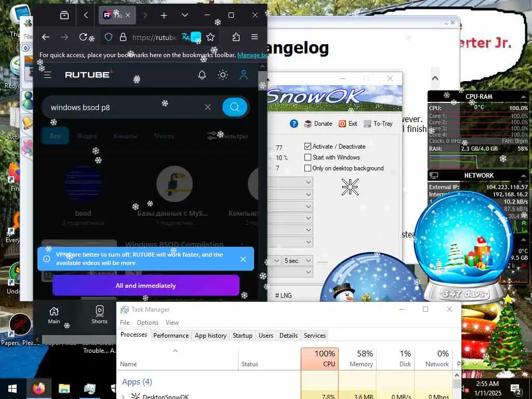
Task: Open the page translation icon in the address bar
Action: 186,37
